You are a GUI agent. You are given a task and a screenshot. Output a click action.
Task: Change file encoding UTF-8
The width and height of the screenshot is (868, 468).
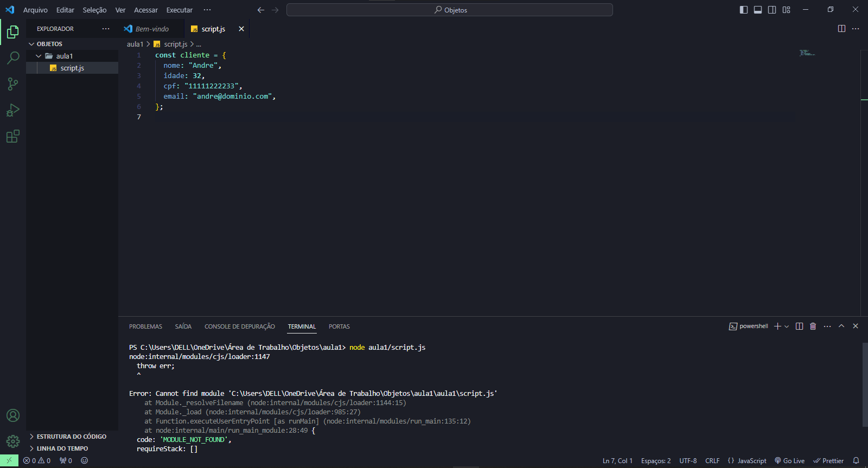(688, 460)
